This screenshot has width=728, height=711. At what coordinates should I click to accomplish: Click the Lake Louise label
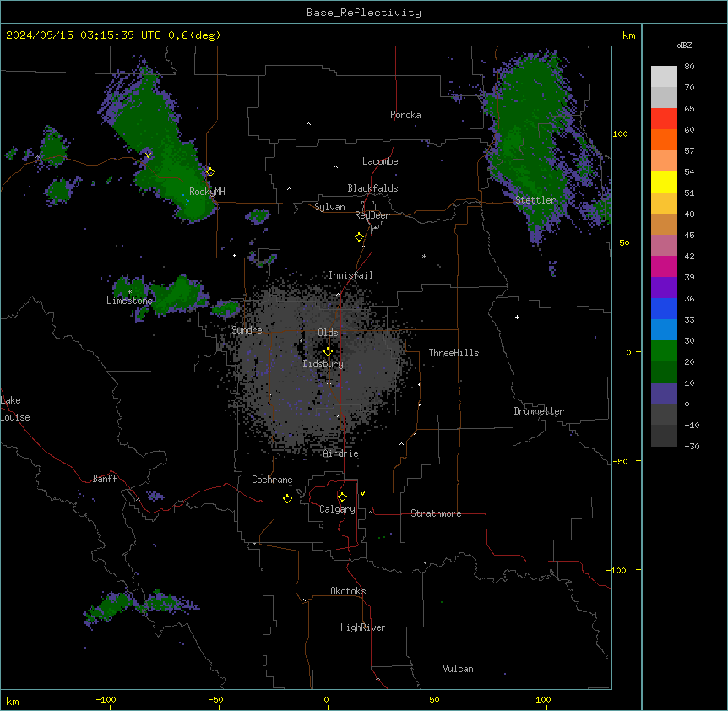[15, 409]
